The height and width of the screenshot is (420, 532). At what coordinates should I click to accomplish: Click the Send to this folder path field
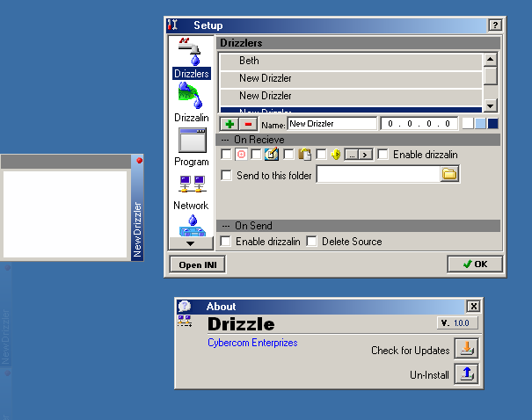[378, 174]
